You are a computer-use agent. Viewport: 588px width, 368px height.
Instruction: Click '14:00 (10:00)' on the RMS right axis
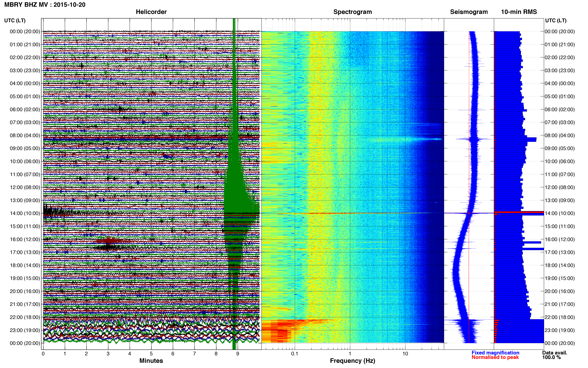(x=560, y=213)
